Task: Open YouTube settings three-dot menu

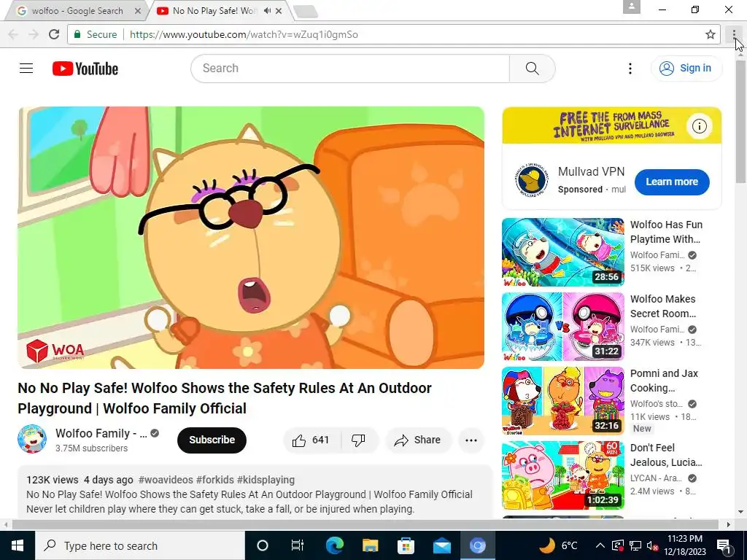Action: click(630, 69)
